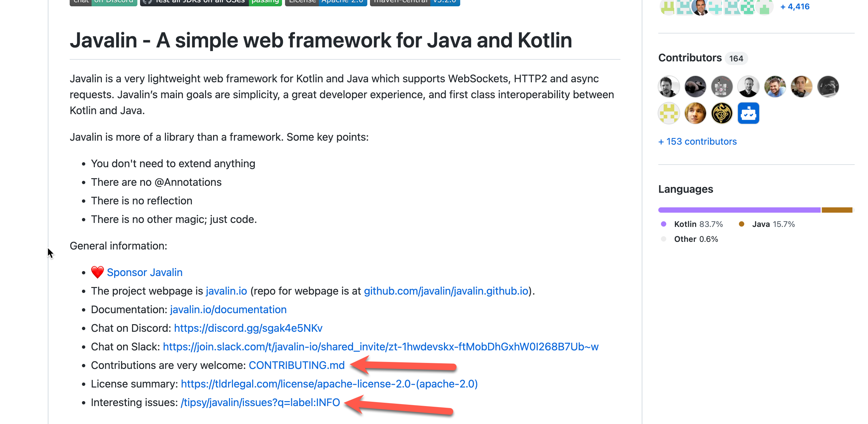Click the yellow pixel identicon avatar
Screen dimensions: 868x424
[x=669, y=113]
